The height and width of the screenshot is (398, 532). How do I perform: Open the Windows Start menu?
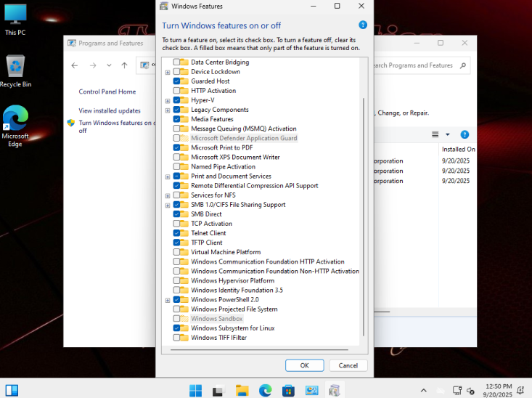(x=195, y=391)
